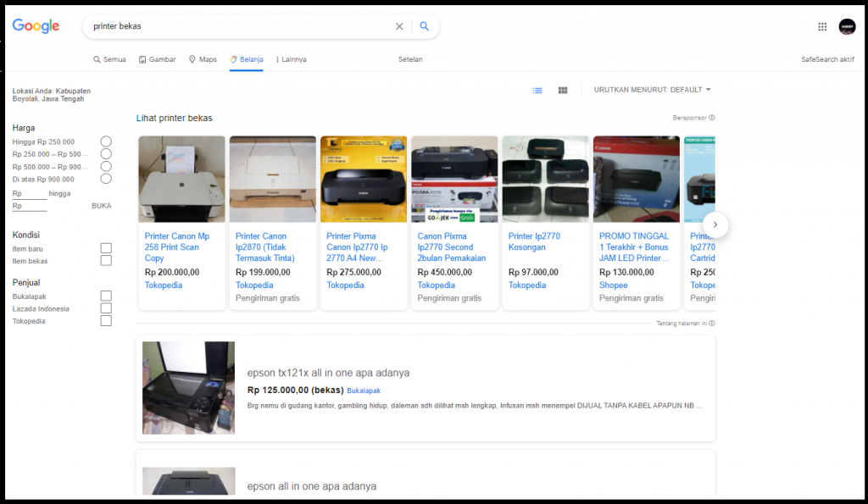Screen dimensions: 868x504
Task: Open epson all in one apa adanya listing
Action: [x=312, y=486]
